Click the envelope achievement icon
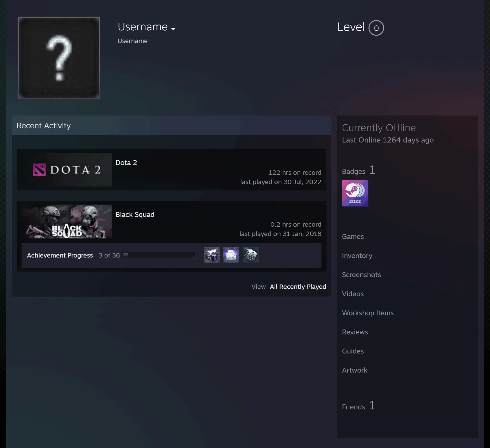Screen dimensions: 490x448 [231, 255]
